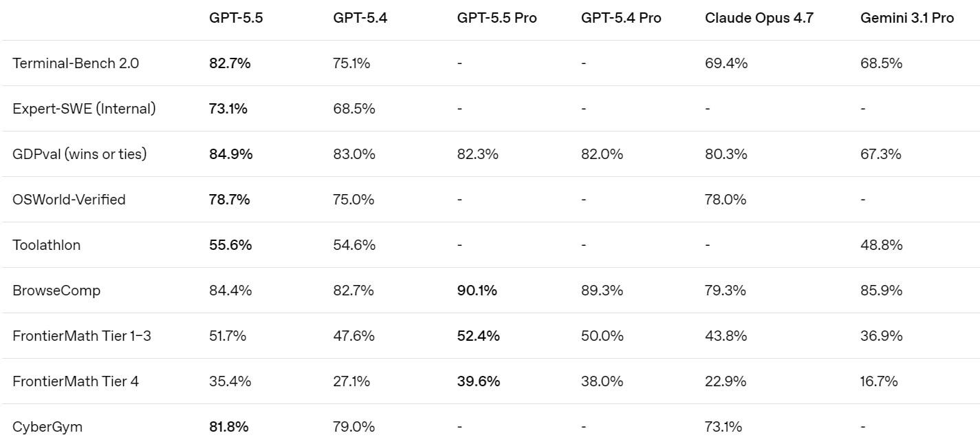Image resolution: width=980 pixels, height=442 pixels.
Task: Click the 16.7% Gemini FrontierMath Tier 4 score
Action: click(879, 381)
